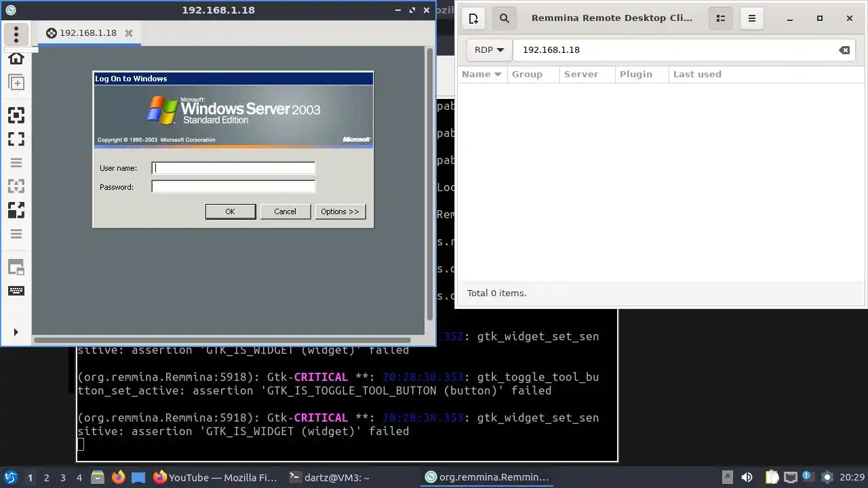This screenshot has width=868, height=488.
Task: Click the vertical scrollbar of remote desktop view
Action: click(x=429, y=184)
